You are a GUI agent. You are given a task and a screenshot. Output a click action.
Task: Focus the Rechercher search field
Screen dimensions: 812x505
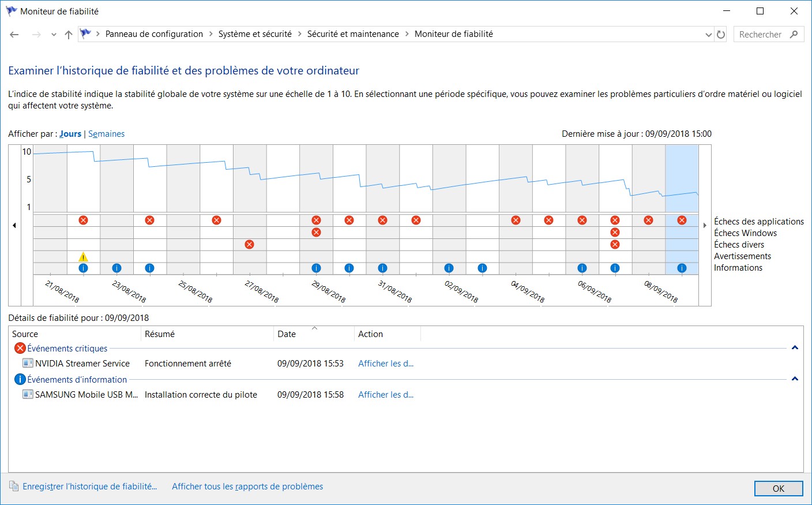point(761,35)
